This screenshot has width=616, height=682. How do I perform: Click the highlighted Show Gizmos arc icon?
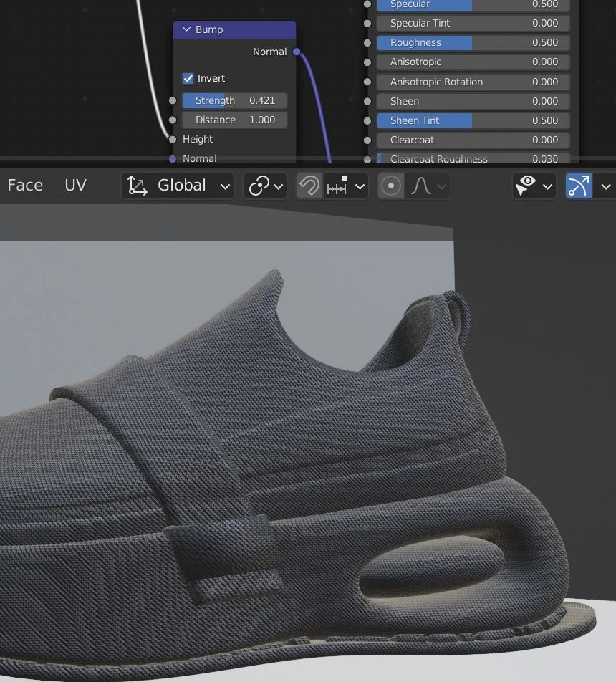pos(579,186)
